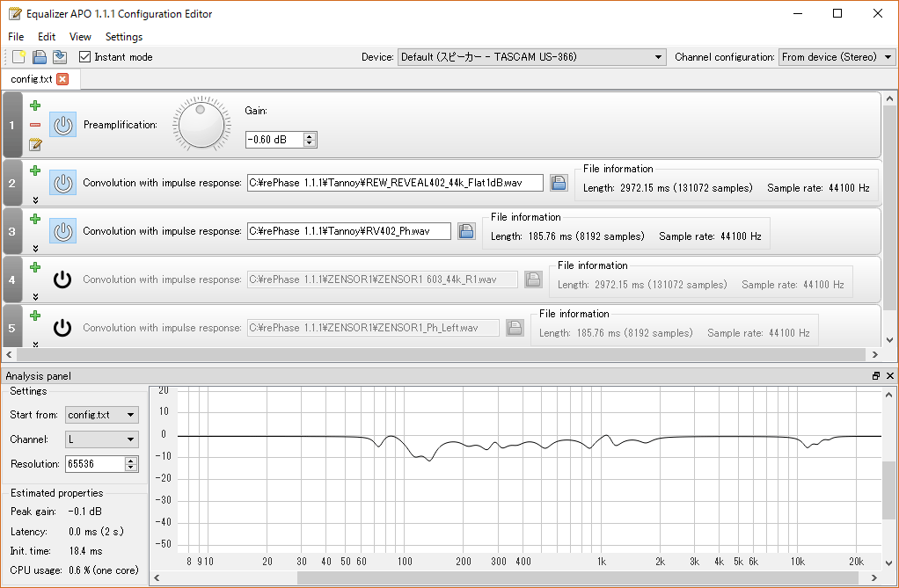Viewport: 899px width, 588px height.
Task: Click green plus icon in filter row 4
Action: pos(35,267)
